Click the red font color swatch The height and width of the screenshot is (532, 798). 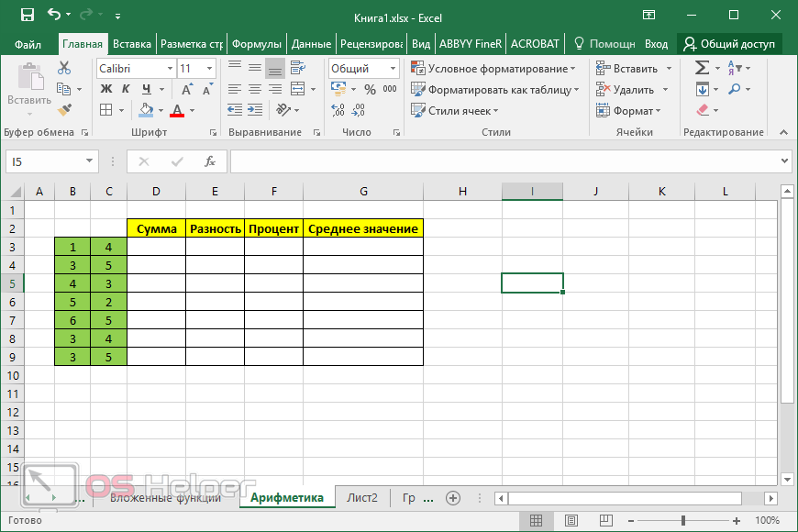pyautogui.click(x=177, y=110)
